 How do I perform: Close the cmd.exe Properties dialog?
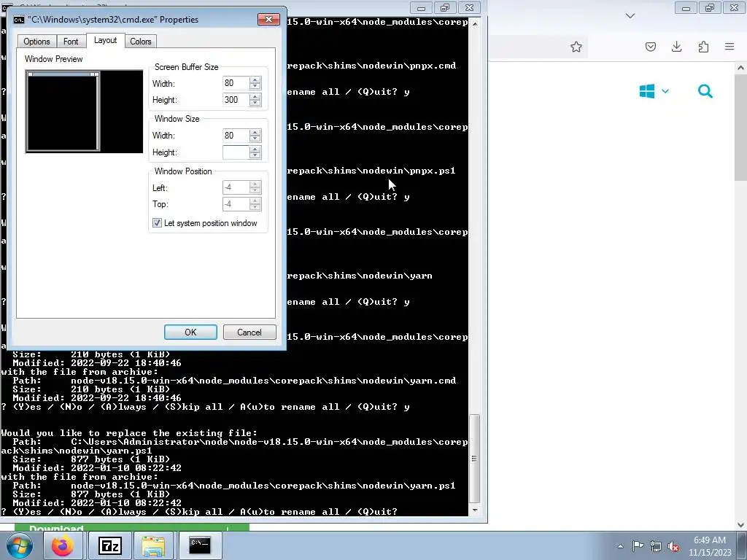click(268, 19)
